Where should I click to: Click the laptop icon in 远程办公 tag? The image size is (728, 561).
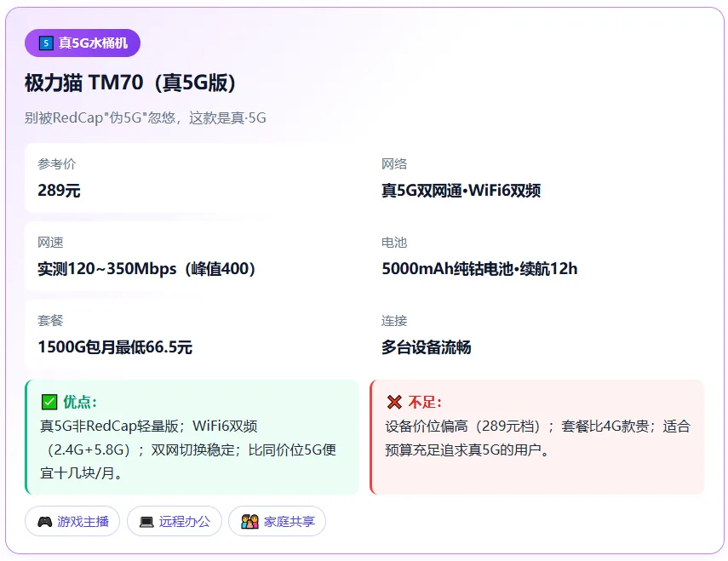click(146, 522)
